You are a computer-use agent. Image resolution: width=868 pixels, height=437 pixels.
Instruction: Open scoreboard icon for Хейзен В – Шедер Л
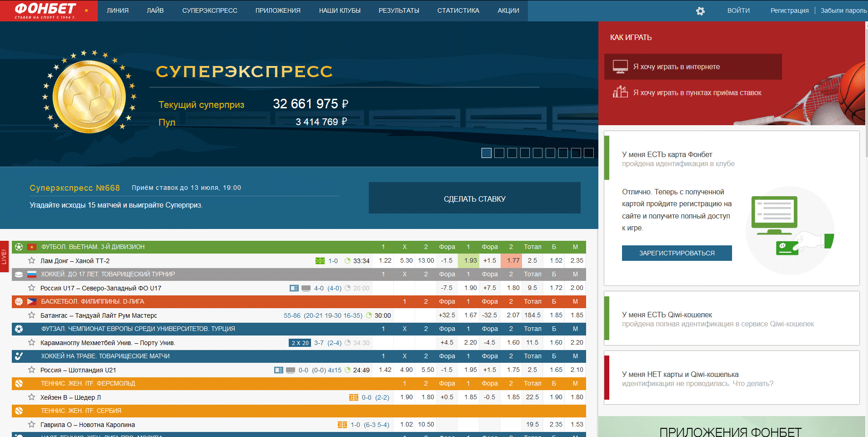tap(354, 397)
